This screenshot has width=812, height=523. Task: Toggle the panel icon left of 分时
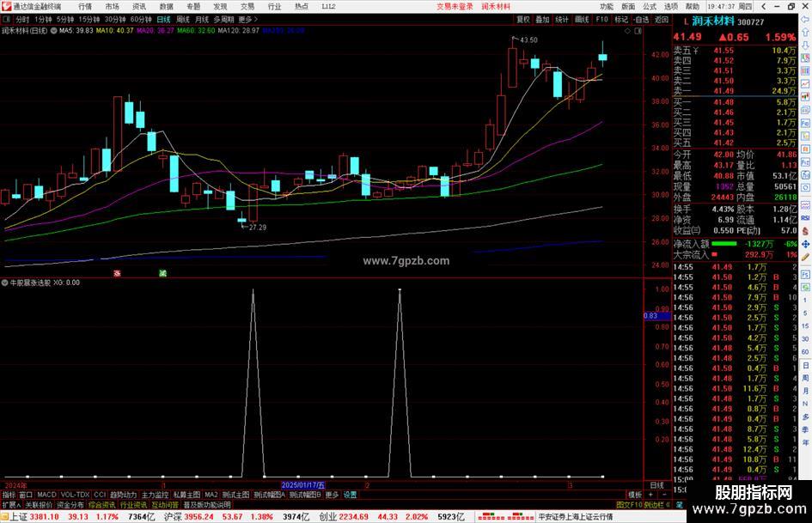7,20
